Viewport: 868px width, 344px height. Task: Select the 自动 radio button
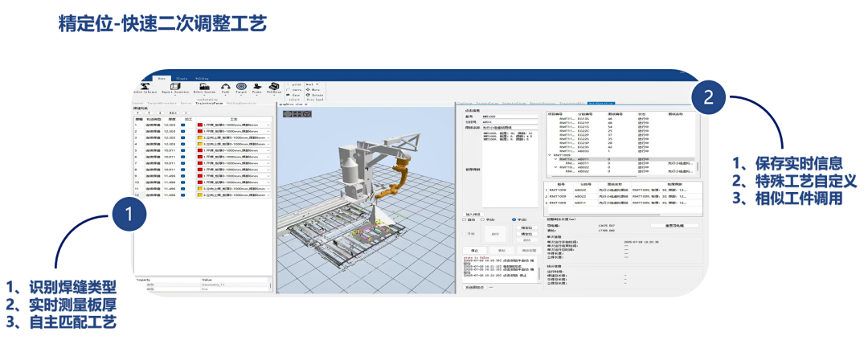click(x=465, y=219)
